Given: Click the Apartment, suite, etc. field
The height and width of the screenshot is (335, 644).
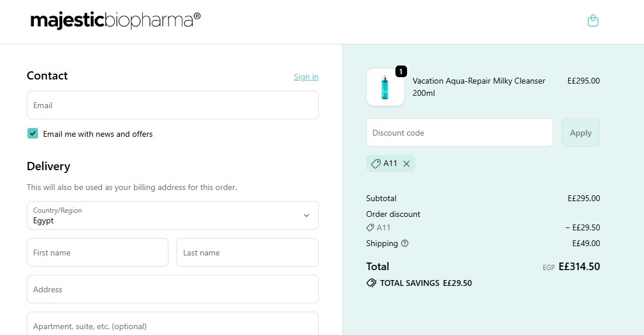Looking at the screenshot, I should pyautogui.click(x=173, y=324).
